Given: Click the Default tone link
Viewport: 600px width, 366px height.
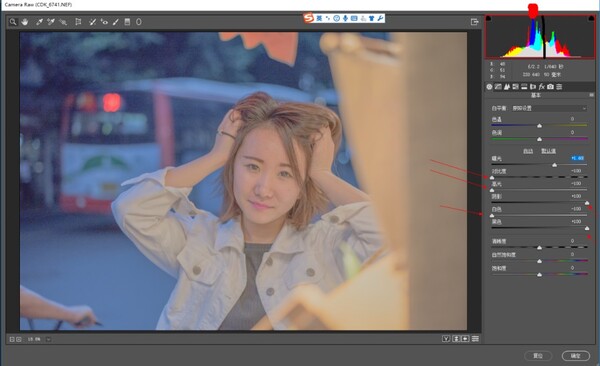Looking at the screenshot, I should click(x=548, y=151).
